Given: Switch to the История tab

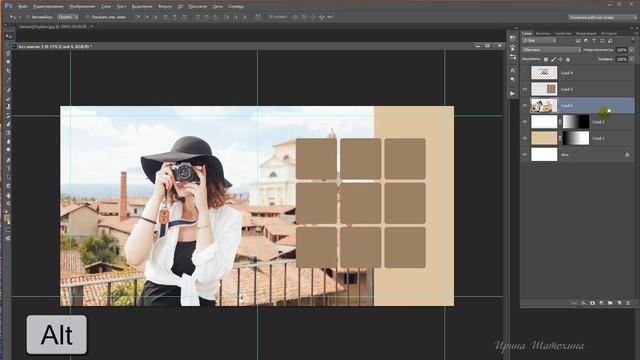Looking at the screenshot, I should coord(609,33).
